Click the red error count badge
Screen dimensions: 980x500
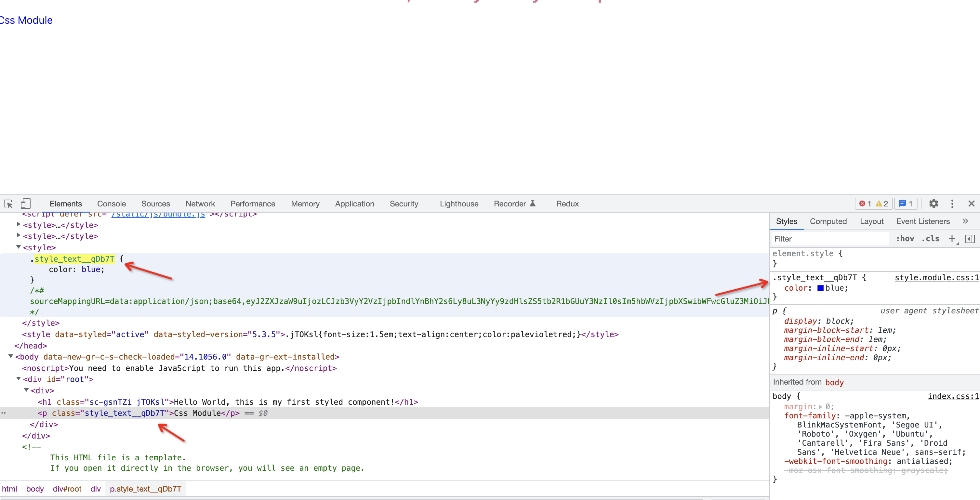pyautogui.click(x=865, y=204)
